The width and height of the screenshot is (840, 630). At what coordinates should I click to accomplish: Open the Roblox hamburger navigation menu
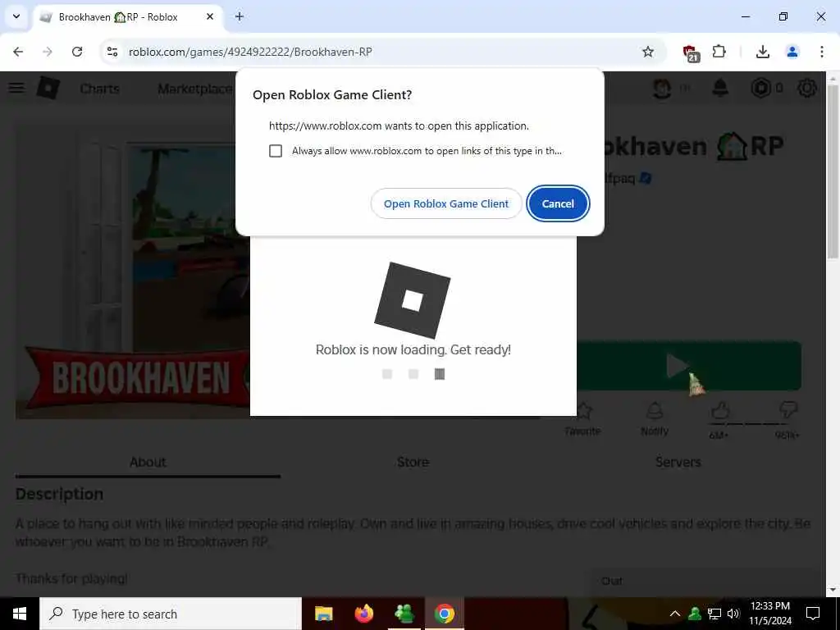pyautogui.click(x=16, y=87)
